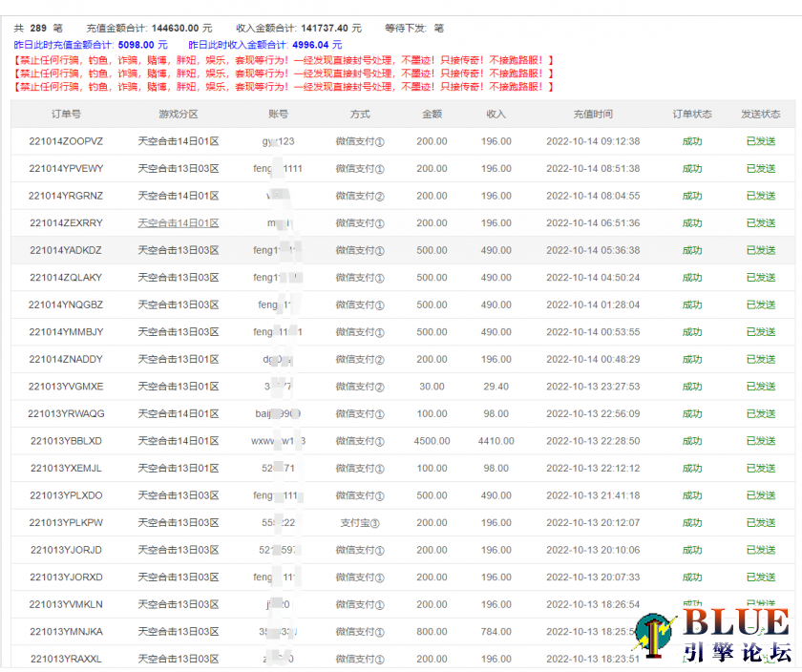
Task: Click the 账号 column header
Action: tap(279, 115)
